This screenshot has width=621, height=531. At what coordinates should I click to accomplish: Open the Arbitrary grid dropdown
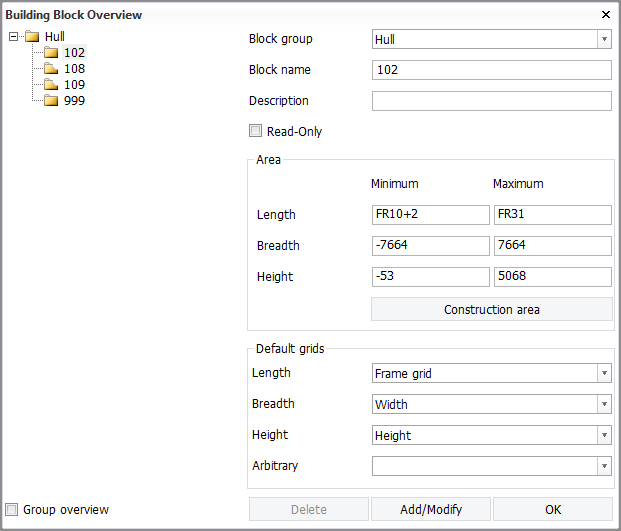[604, 466]
